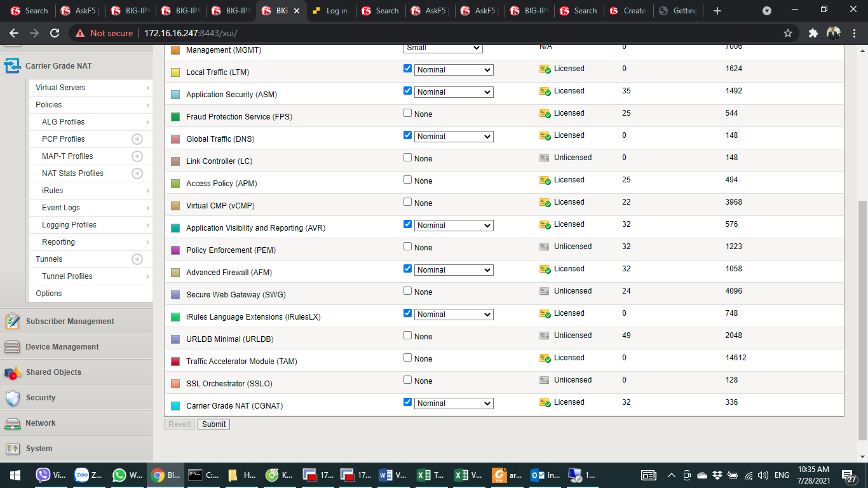Open the Logging Profiles menu item

(x=69, y=225)
